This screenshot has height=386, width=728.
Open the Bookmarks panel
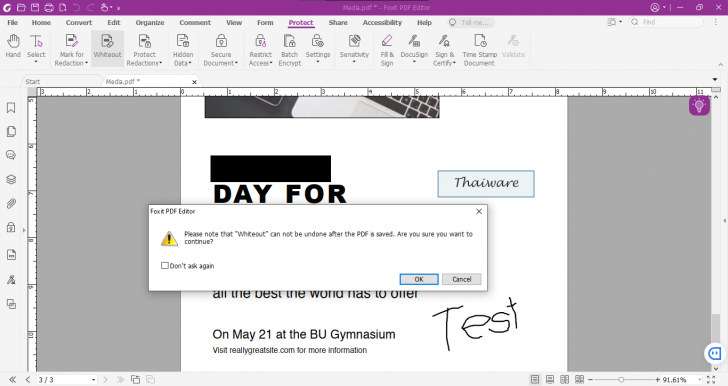point(11,108)
